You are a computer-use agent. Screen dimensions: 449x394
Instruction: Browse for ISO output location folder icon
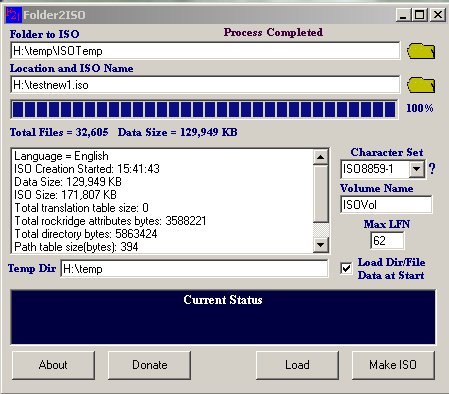[x=421, y=85]
